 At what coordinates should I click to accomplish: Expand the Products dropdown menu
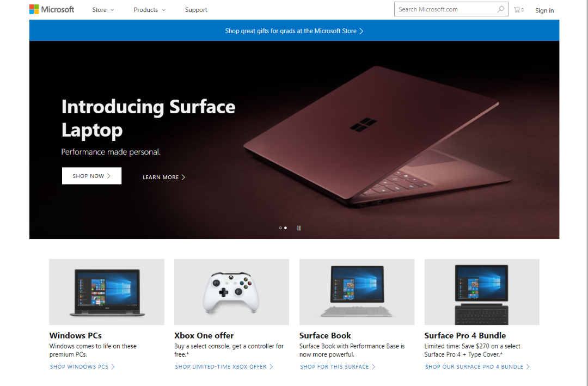[150, 10]
